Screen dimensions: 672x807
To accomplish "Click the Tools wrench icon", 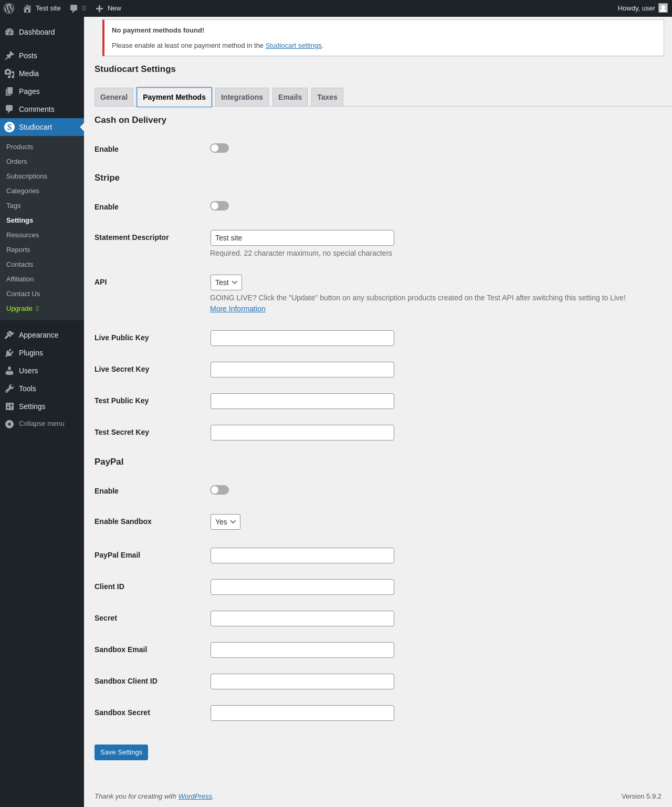I will (x=9, y=389).
